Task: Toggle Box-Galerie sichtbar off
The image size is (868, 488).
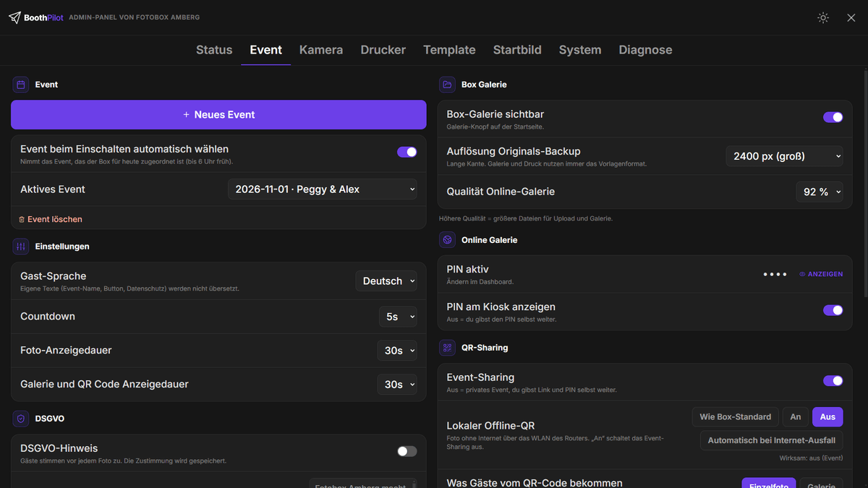Action: 833,117
